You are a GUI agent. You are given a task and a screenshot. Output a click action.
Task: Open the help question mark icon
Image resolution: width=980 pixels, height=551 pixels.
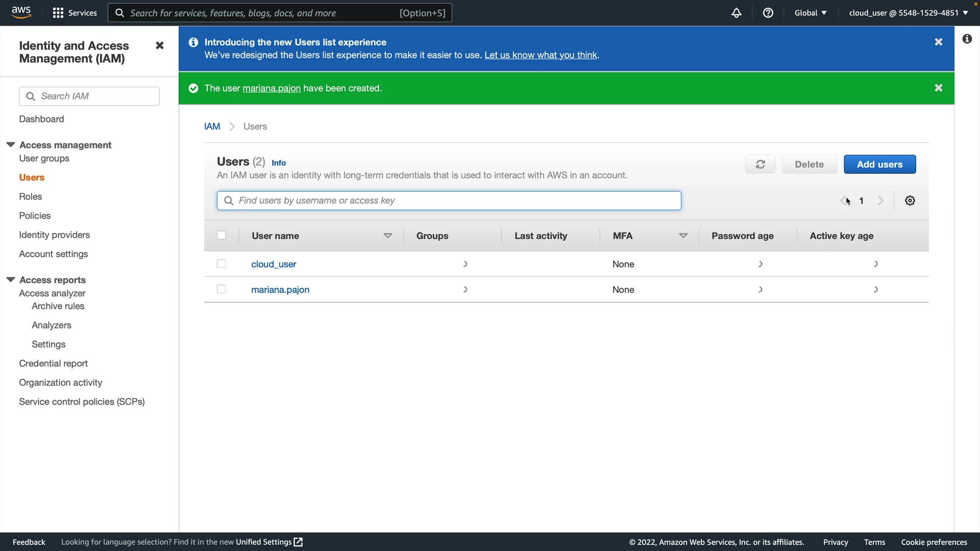point(768,13)
